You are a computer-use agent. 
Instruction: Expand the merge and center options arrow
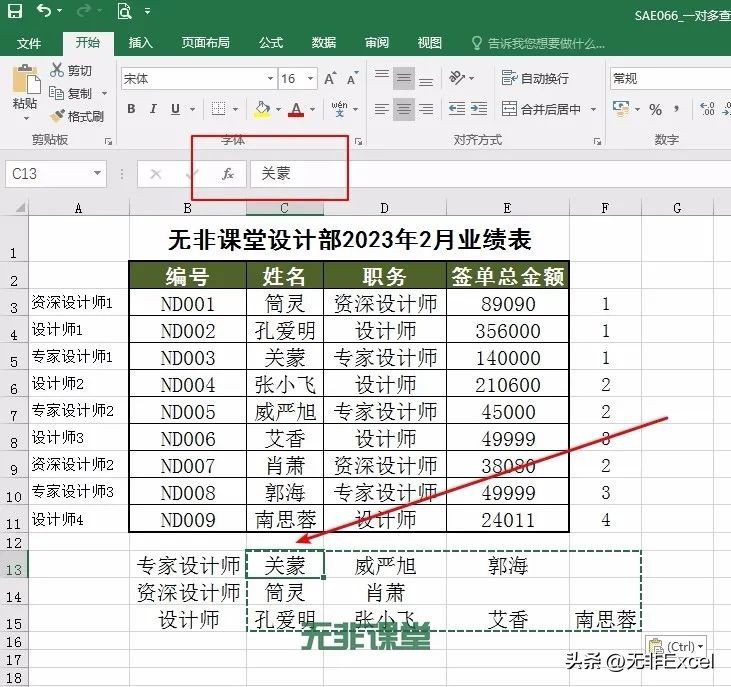[x=593, y=110]
